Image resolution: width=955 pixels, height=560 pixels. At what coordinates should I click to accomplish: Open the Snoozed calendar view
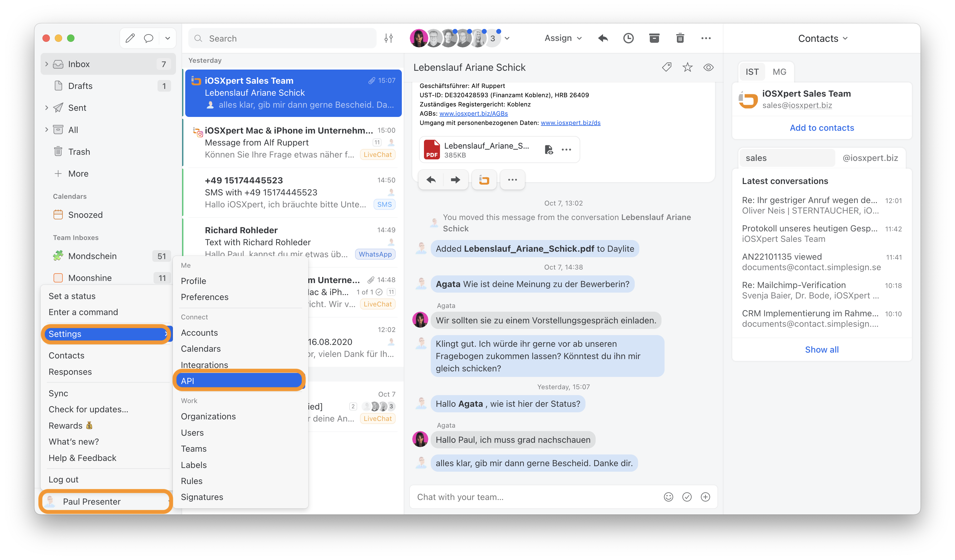coord(108,215)
